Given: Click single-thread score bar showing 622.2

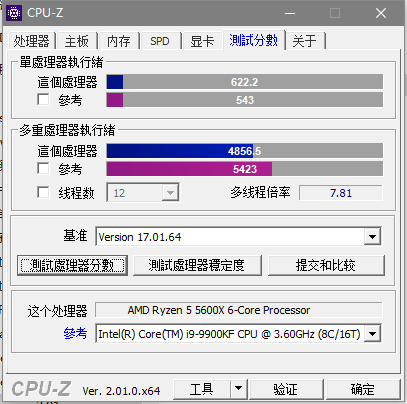Looking at the screenshot, I should (x=245, y=82).
